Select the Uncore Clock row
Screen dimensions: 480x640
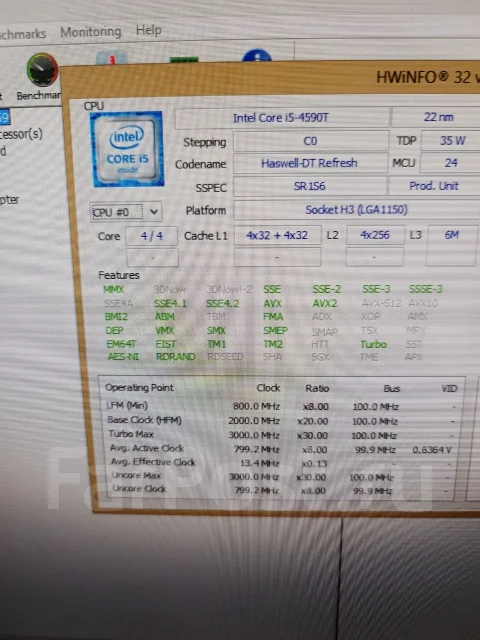[281, 490]
